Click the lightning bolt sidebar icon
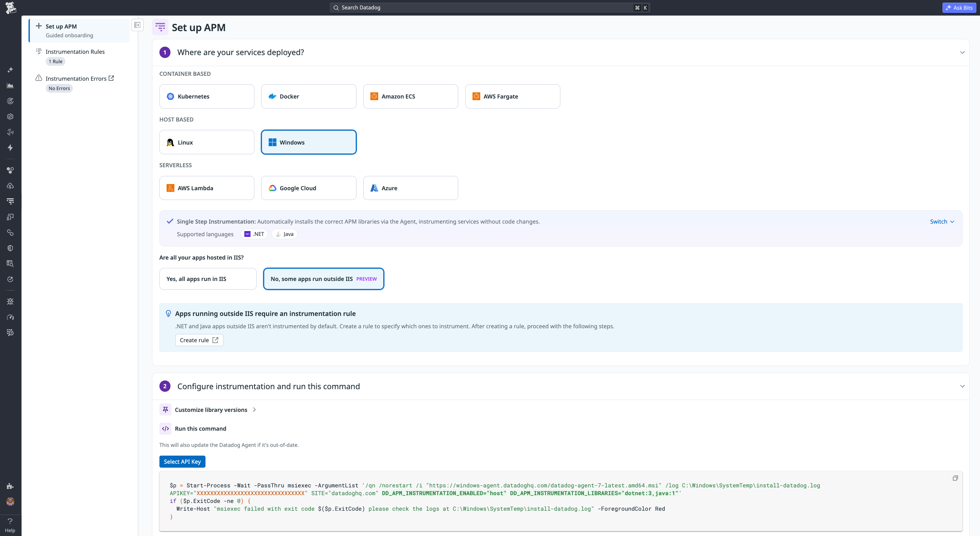This screenshot has width=980, height=536. (x=10, y=147)
